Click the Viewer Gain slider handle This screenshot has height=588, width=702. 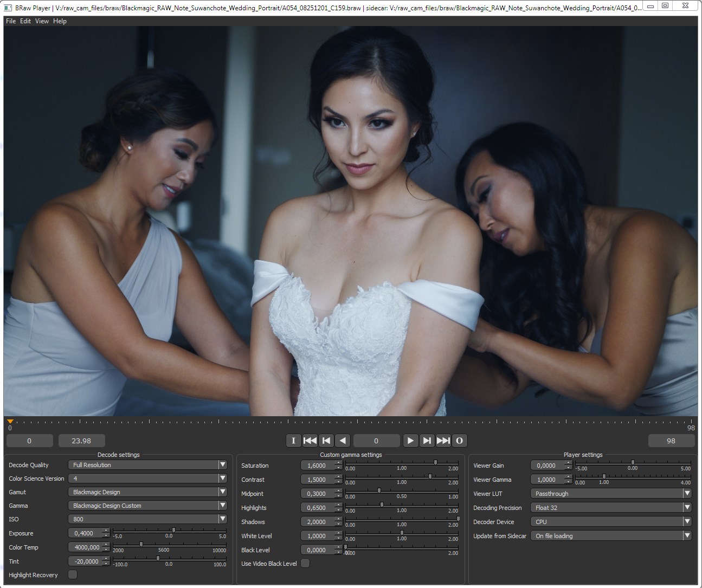coord(633,462)
